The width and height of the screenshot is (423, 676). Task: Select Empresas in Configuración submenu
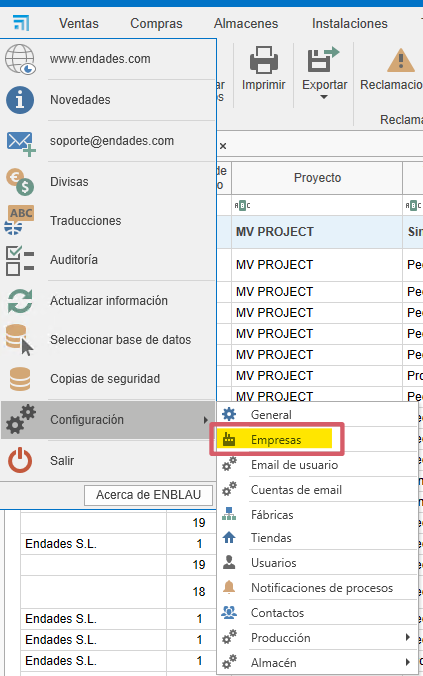point(276,440)
